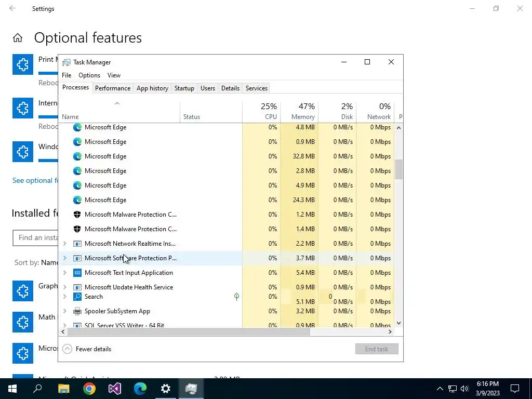This screenshot has height=399, width=532.
Task: Sort by the Name column header
Action: coord(119,111)
